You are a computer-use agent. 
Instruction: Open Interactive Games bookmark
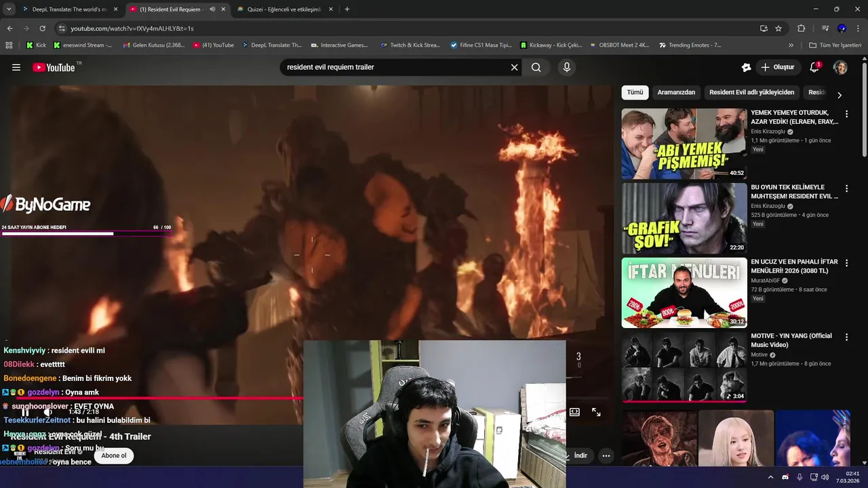[x=339, y=45]
